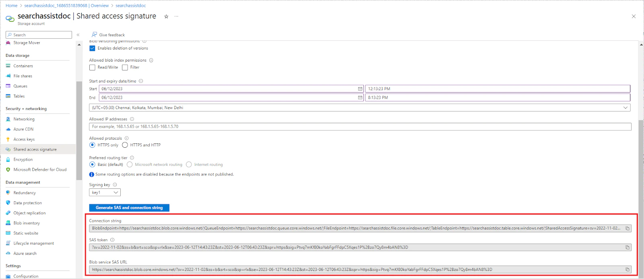Viewport: 644px width, 279px height.
Task: Click the Give feedback button
Action: pyautogui.click(x=108, y=35)
